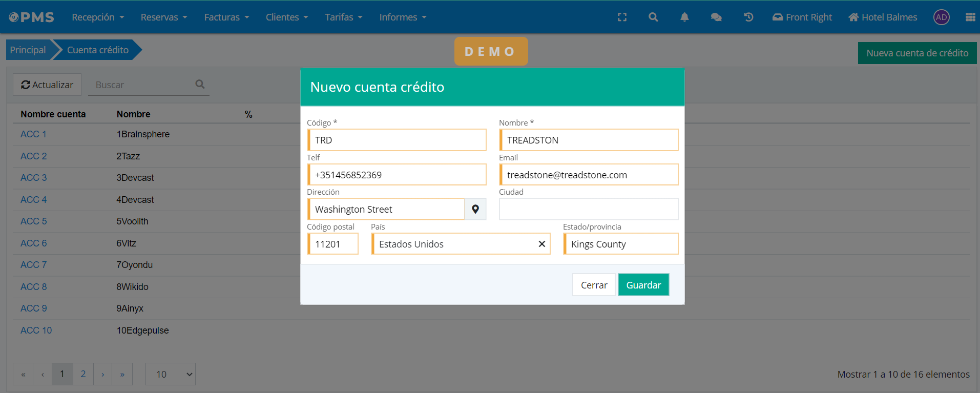This screenshot has width=980, height=393.
Task: Open the chat messages icon
Action: click(x=716, y=17)
